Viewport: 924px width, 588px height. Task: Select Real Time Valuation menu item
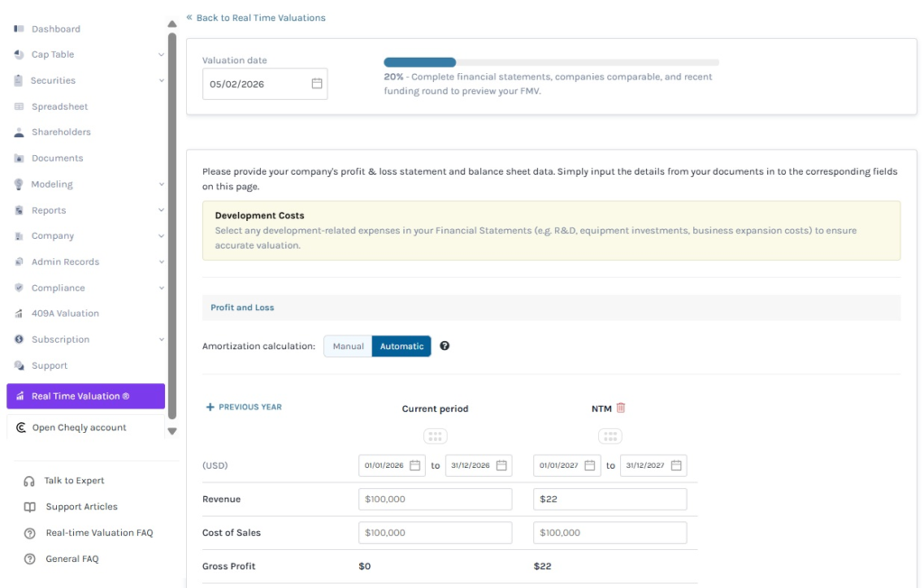(x=86, y=396)
